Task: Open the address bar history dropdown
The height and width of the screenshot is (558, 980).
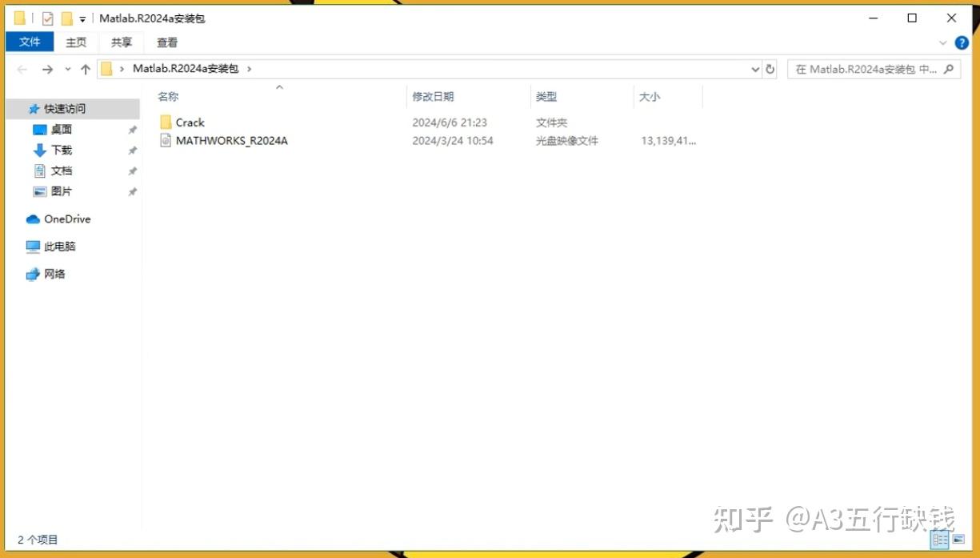Action: [754, 69]
